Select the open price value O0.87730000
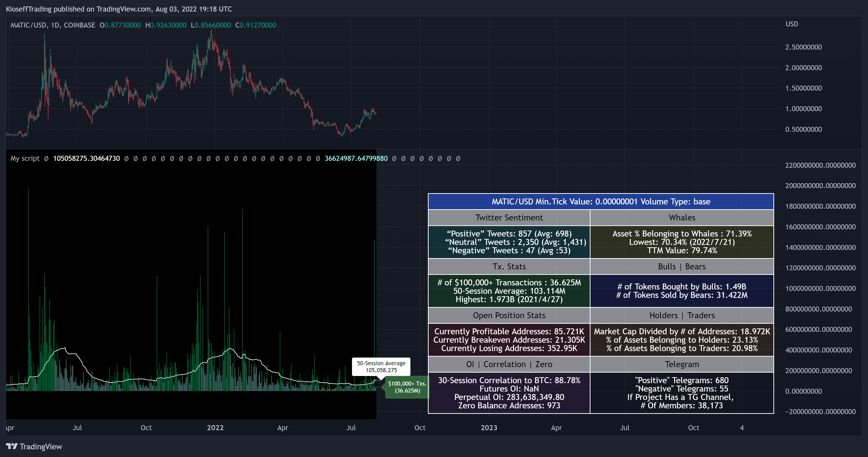The height and width of the screenshot is (457, 868). point(120,25)
